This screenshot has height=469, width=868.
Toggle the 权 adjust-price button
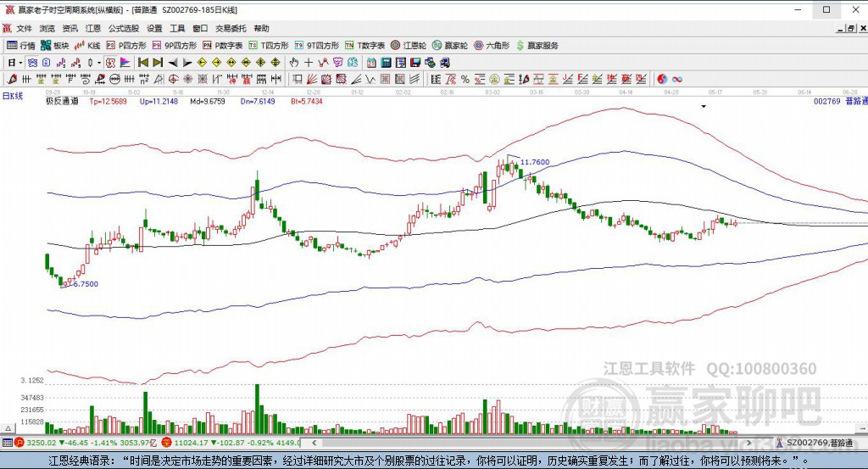coord(111,63)
